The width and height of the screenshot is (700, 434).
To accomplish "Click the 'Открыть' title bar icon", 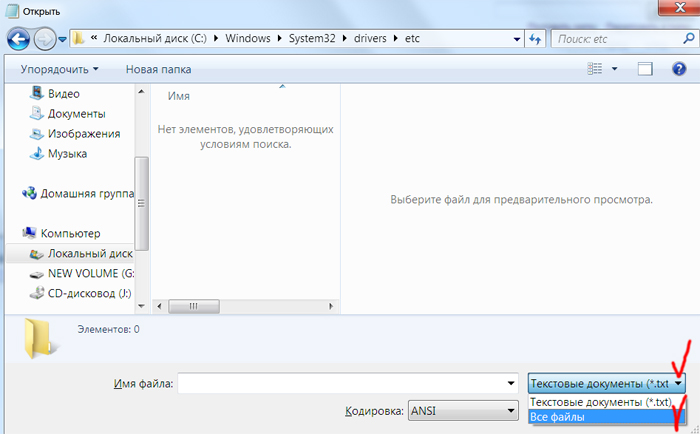I will coord(12,11).
